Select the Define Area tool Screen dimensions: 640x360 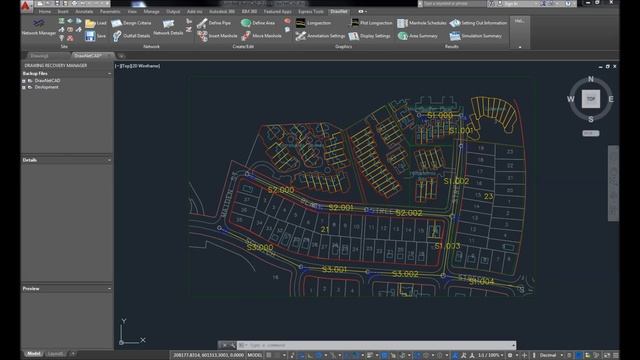click(x=258, y=23)
